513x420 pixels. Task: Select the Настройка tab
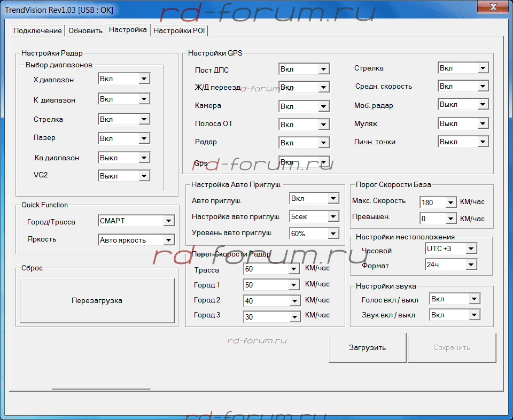click(128, 30)
